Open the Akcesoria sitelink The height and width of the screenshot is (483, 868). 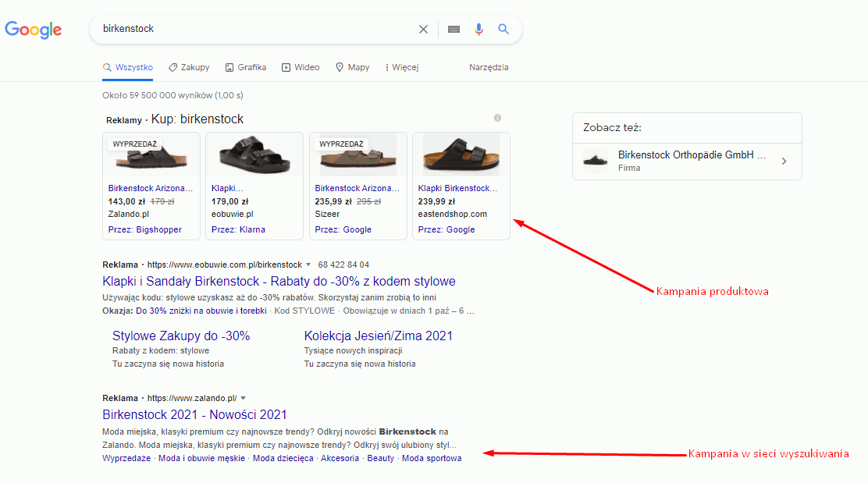tap(340, 458)
